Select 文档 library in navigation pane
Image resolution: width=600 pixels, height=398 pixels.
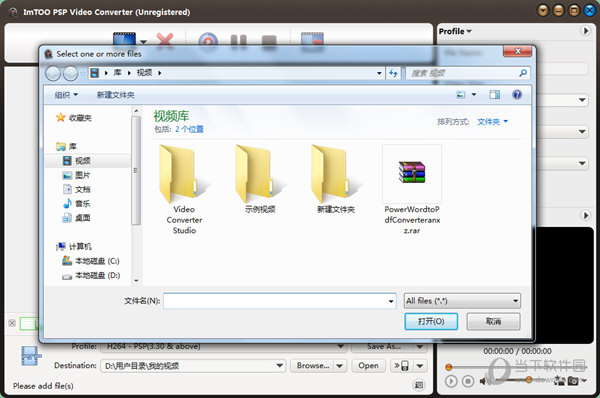pyautogui.click(x=77, y=189)
